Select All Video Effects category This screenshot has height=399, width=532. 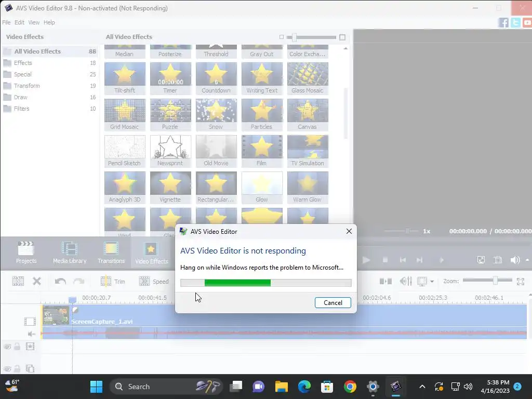pyautogui.click(x=50, y=51)
